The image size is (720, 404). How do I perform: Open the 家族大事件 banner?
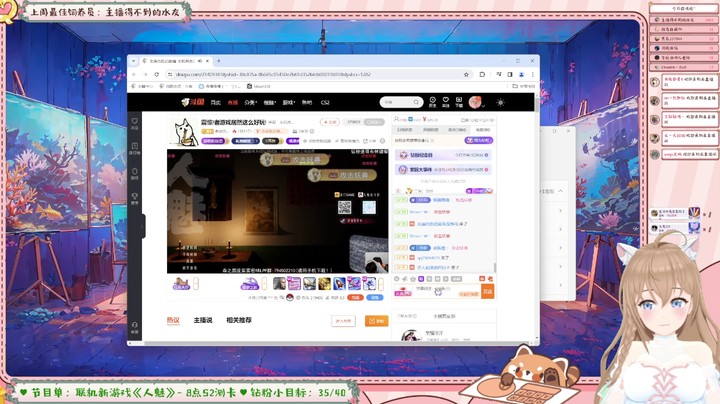coord(443,169)
